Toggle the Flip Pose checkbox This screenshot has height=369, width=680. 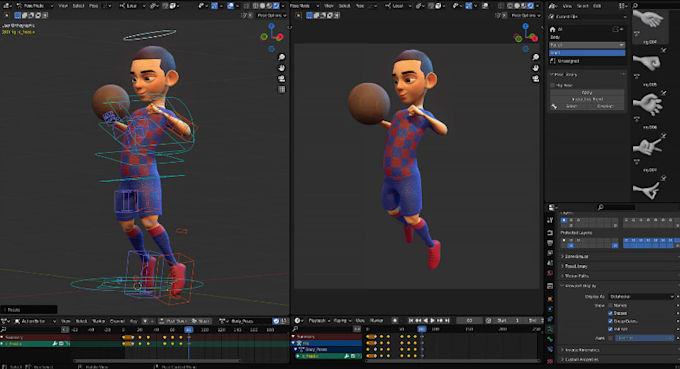click(x=553, y=85)
